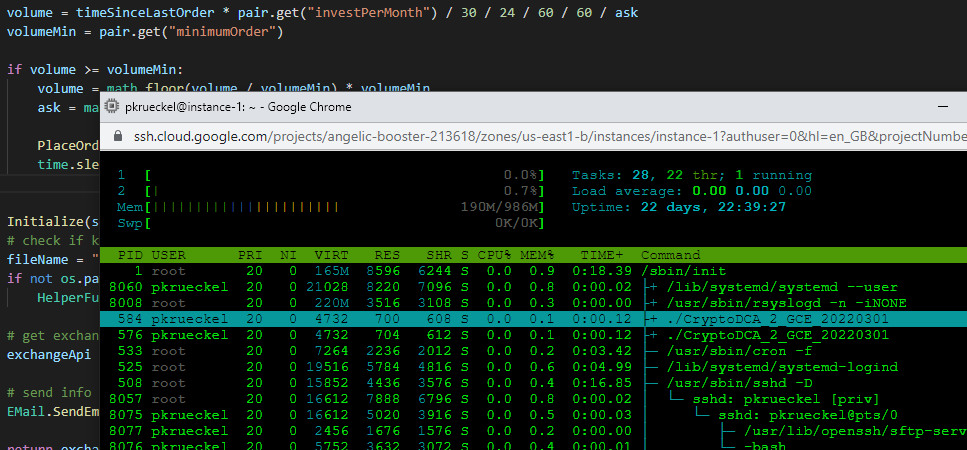This screenshot has height=450, width=967.
Task: Click the Mem usage meter bar
Action: click(x=331, y=207)
